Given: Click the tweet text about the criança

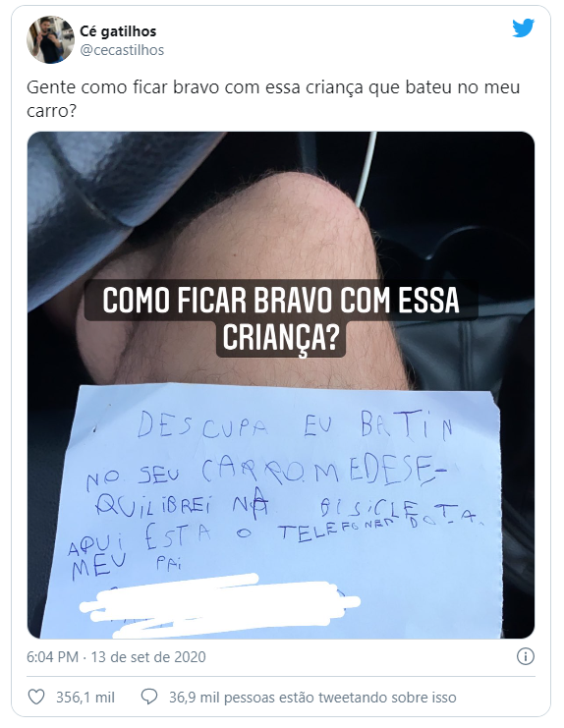Looking at the screenshot, I should (x=273, y=99).
